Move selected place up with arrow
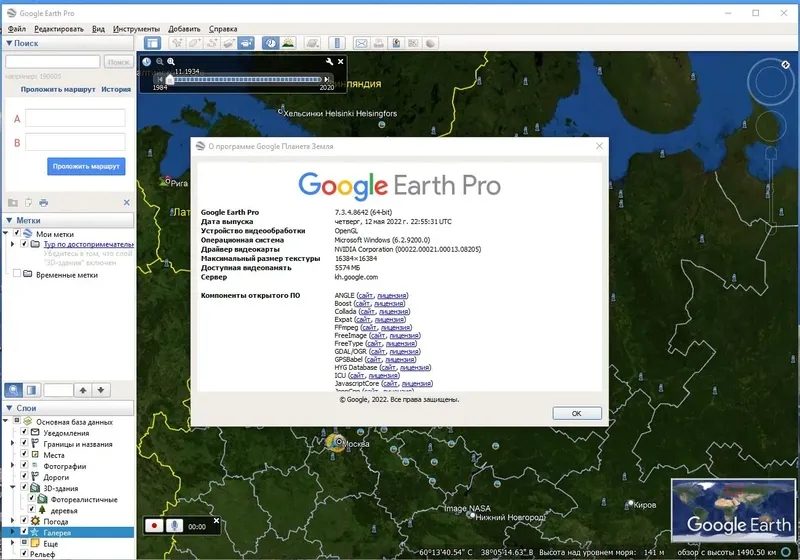This screenshot has width=800, height=560. (x=83, y=390)
